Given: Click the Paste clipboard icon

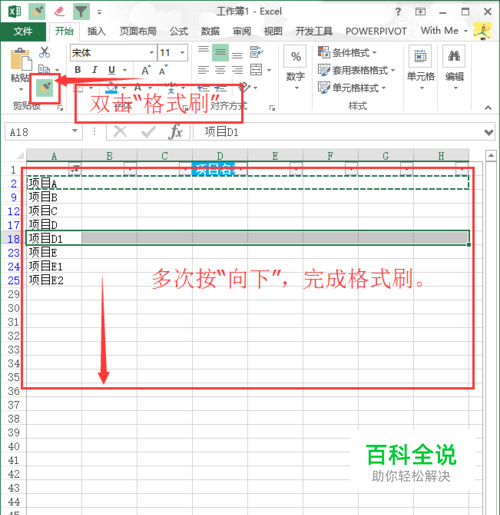Looking at the screenshot, I should (21, 60).
